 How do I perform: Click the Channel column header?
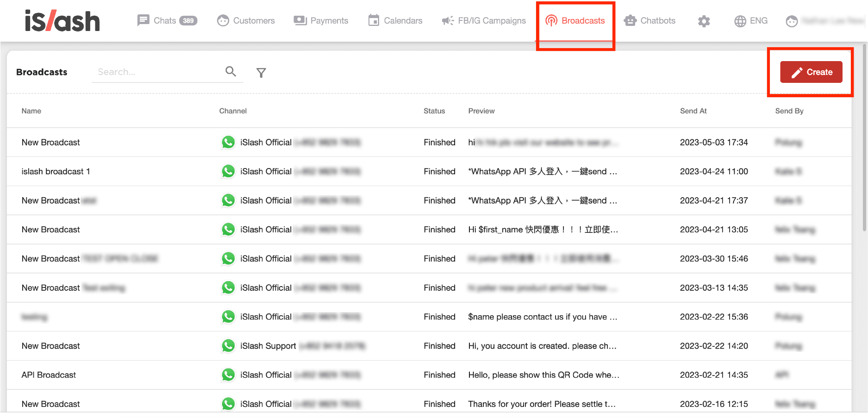(233, 111)
